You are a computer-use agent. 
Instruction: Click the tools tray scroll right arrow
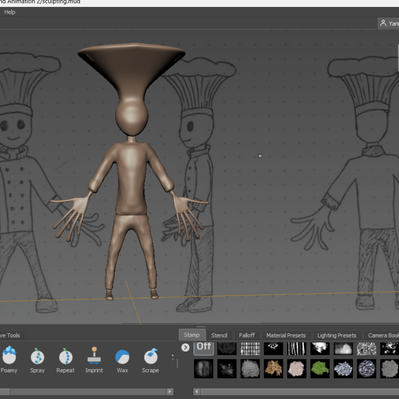170,391
